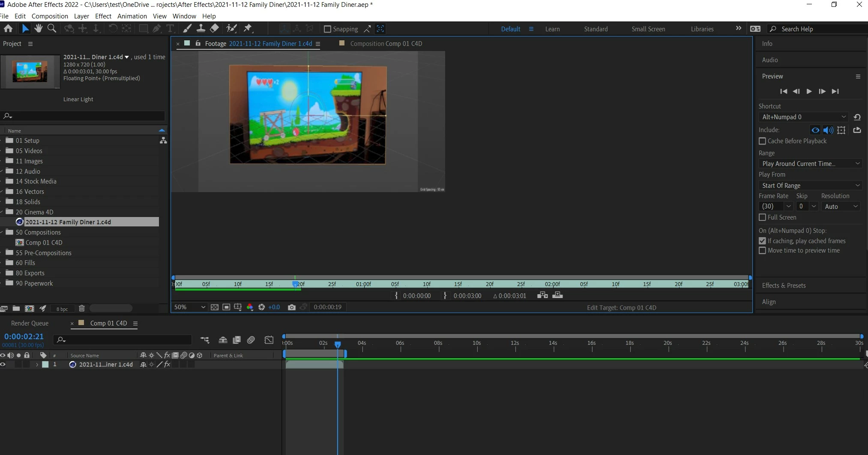The height and width of the screenshot is (455, 868).
Task: Select the Home icon in toolbar
Action: (8, 28)
